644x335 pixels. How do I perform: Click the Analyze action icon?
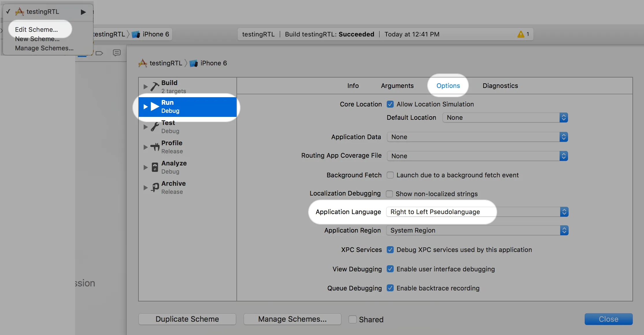[x=155, y=167]
